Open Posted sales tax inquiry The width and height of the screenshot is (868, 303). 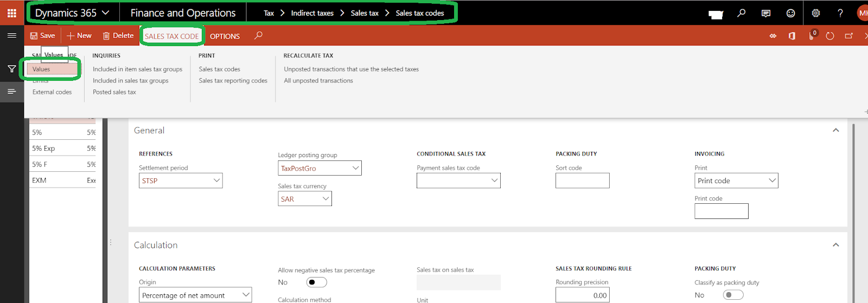(114, 92)
